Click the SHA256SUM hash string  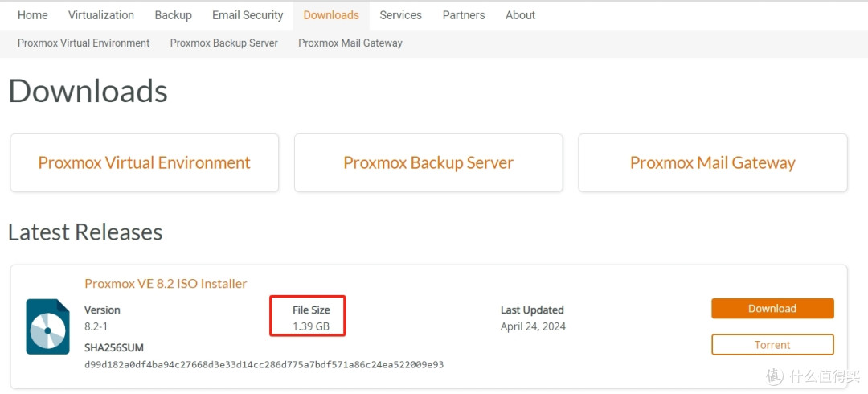click(264, 365)
